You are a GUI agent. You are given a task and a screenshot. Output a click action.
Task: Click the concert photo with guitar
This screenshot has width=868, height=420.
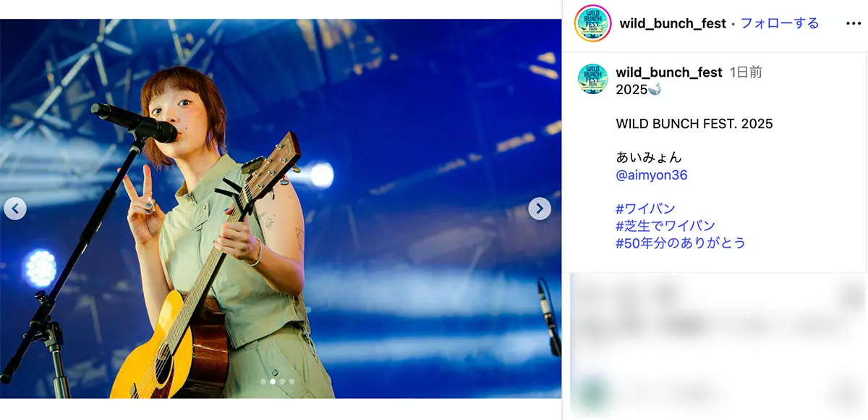(281, 209)
